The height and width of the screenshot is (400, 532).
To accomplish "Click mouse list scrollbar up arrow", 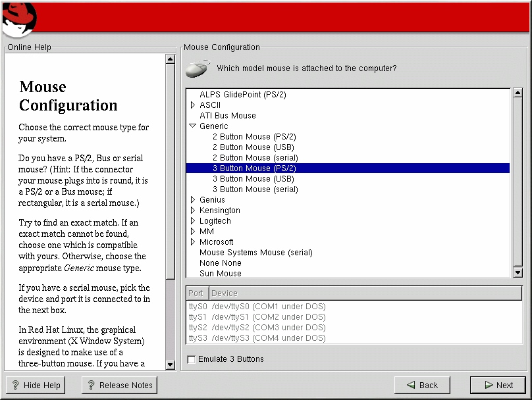I will [518, 93].
